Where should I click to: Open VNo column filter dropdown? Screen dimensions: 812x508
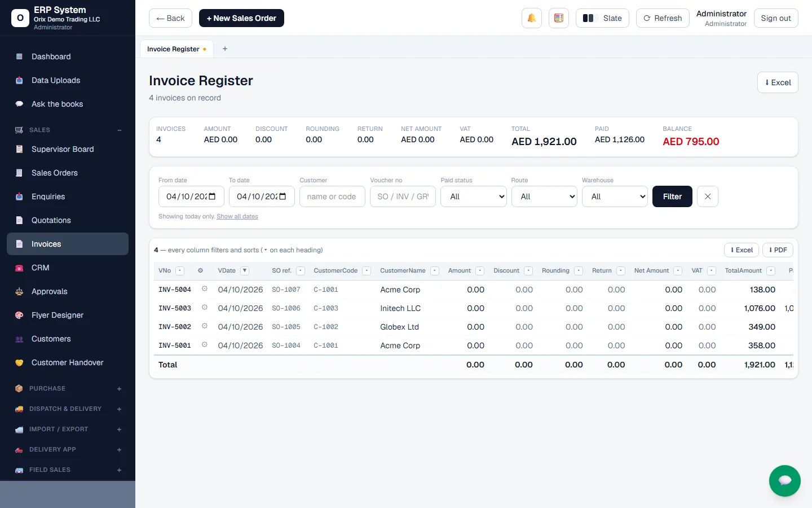point(180,271)
